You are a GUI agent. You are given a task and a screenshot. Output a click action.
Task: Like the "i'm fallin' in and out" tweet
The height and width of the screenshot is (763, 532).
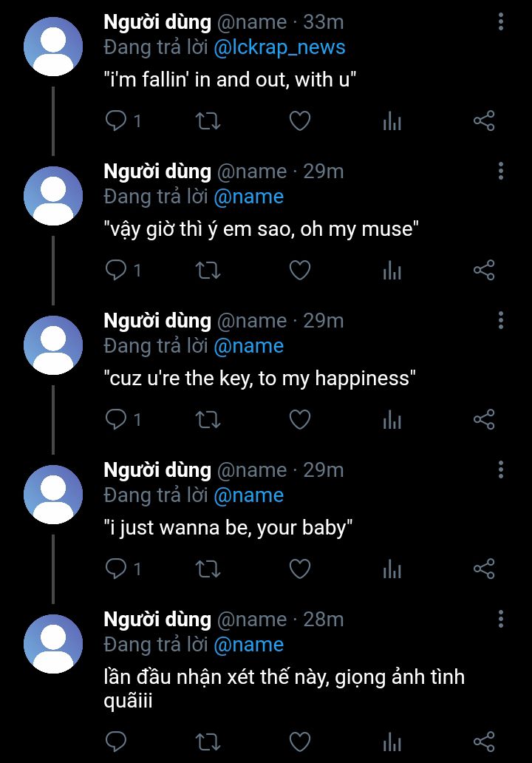pyautogui.click(x=300, y=121)
